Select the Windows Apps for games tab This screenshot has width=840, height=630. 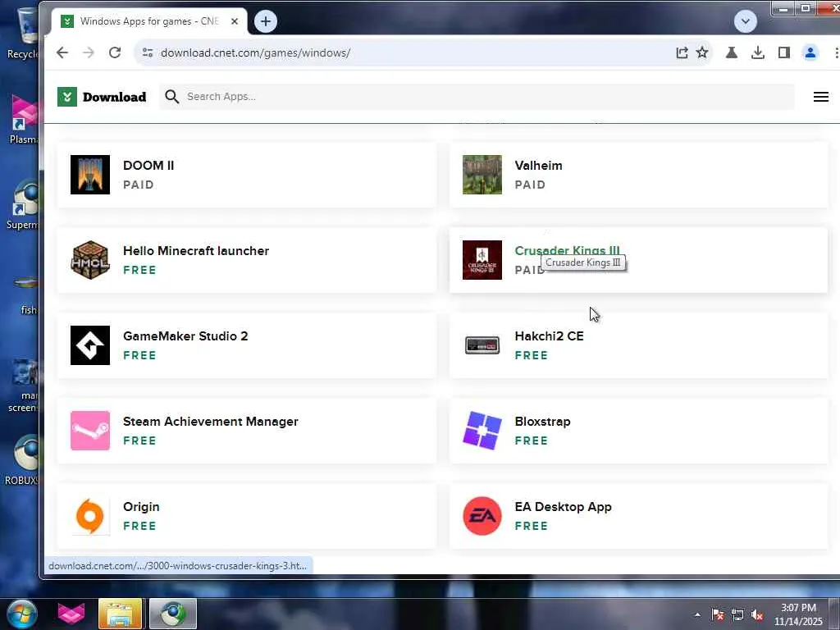pyautogui.click(x=149, y=21)
